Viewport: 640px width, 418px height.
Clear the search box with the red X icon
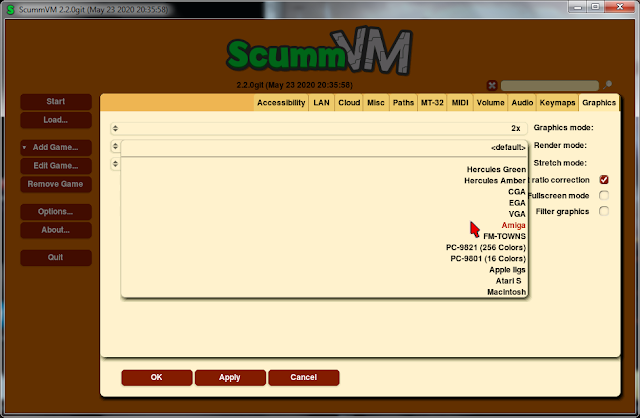pos(492,85)
